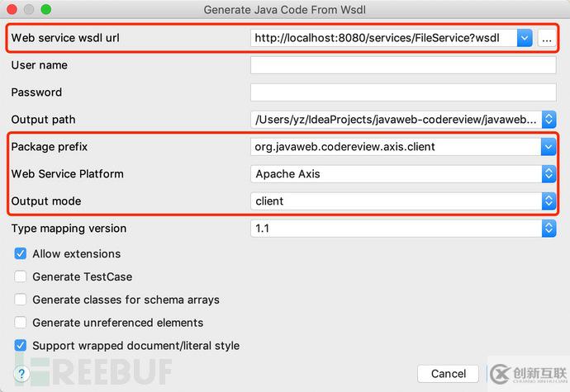
Task: Click the help question mark icon
Action: click(x=22, y=374)
